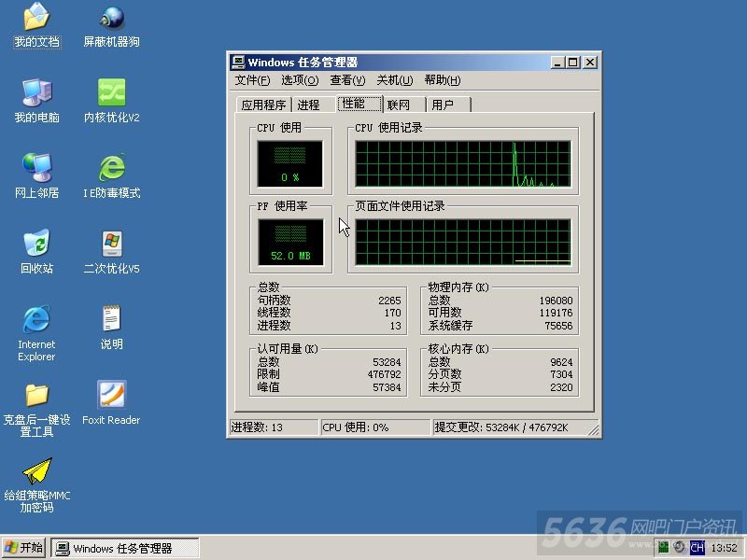The image size is (747, 560).
Task: Click the status bar text CPU 使用: 0%
Action: pyautogui.click(x=356, y=427)
